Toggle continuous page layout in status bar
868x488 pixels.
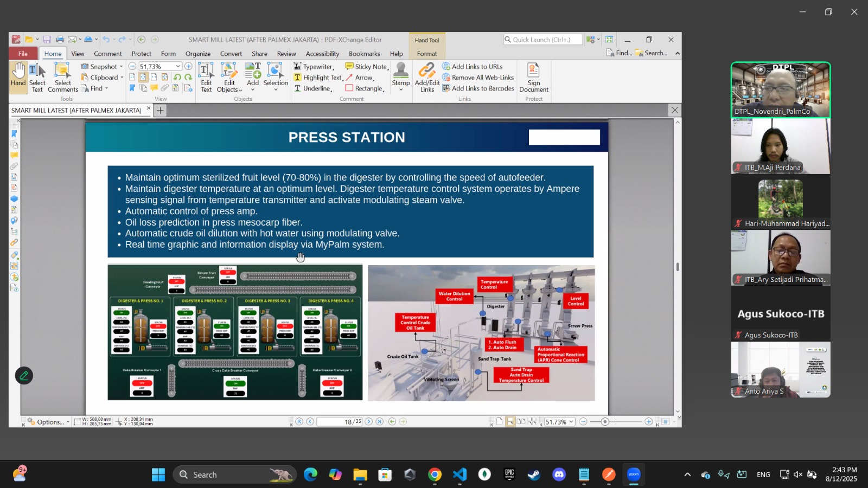[510, 421]
